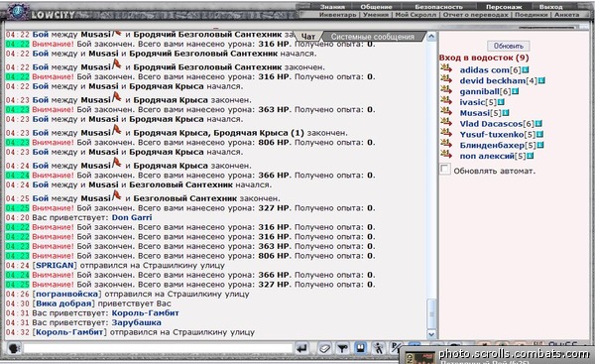The height and width of the screenshot is (364, 595).
Task: Click the funnel filter icon in chat toolbar
Action: click(x=343, y=348)
